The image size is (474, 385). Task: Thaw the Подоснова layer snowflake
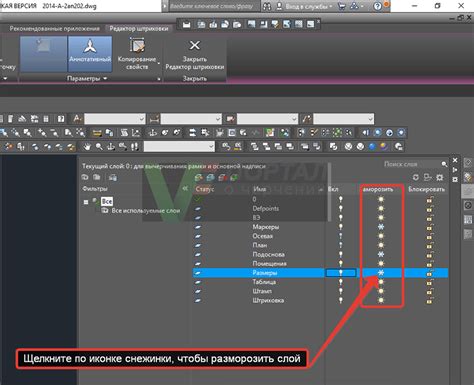pyautogui.click(x=381, y=254)
